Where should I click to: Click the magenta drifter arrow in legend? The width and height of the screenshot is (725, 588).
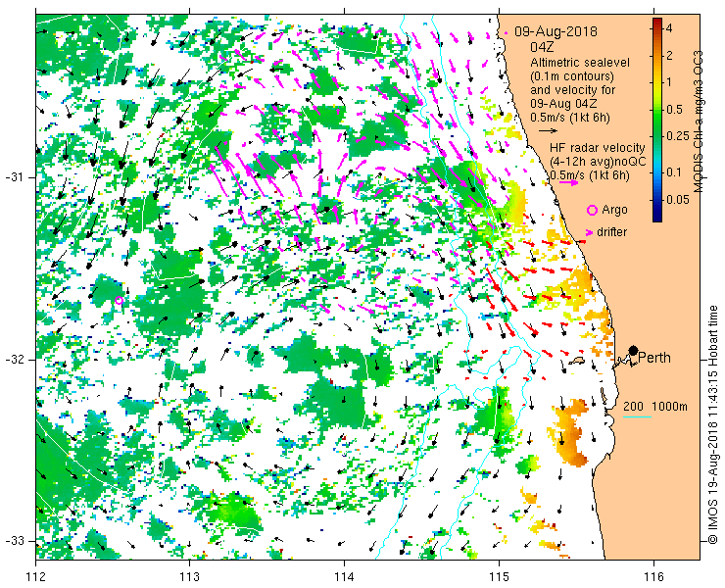(589, 232)
